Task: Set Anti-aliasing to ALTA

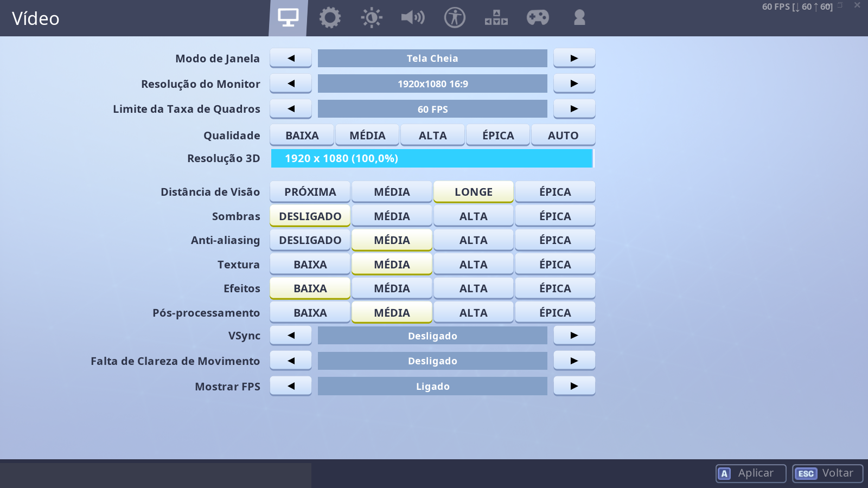Action: click(474, 240)
